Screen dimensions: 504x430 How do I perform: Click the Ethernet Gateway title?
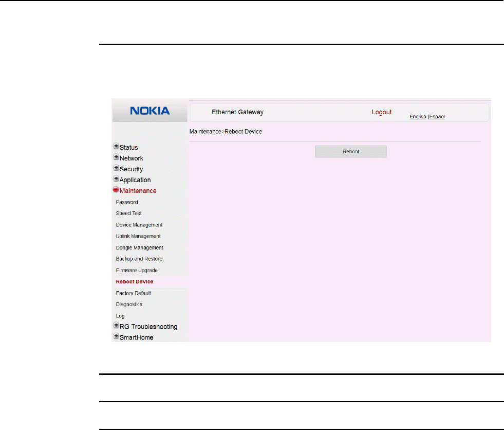pyautogui.click(x=237, y=112)
